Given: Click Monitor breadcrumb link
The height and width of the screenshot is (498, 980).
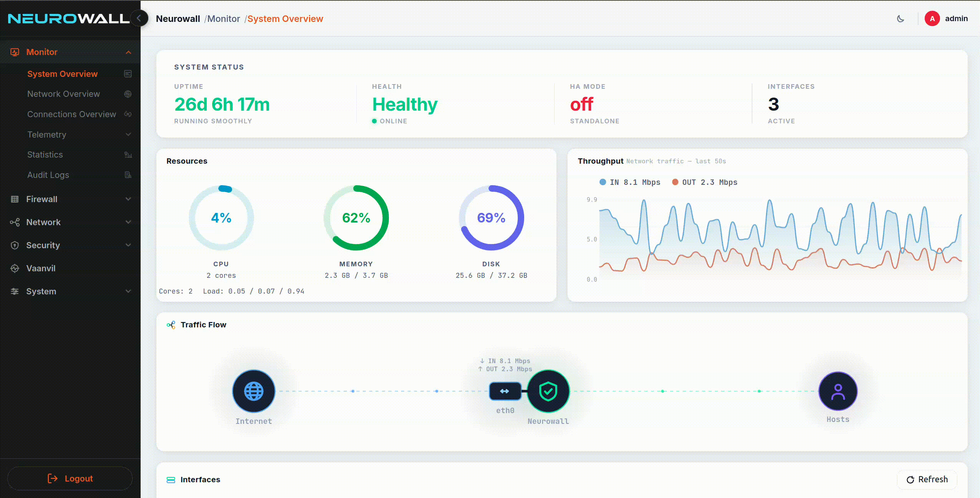Looking at the screenshot, I should [x=224, y=19].
